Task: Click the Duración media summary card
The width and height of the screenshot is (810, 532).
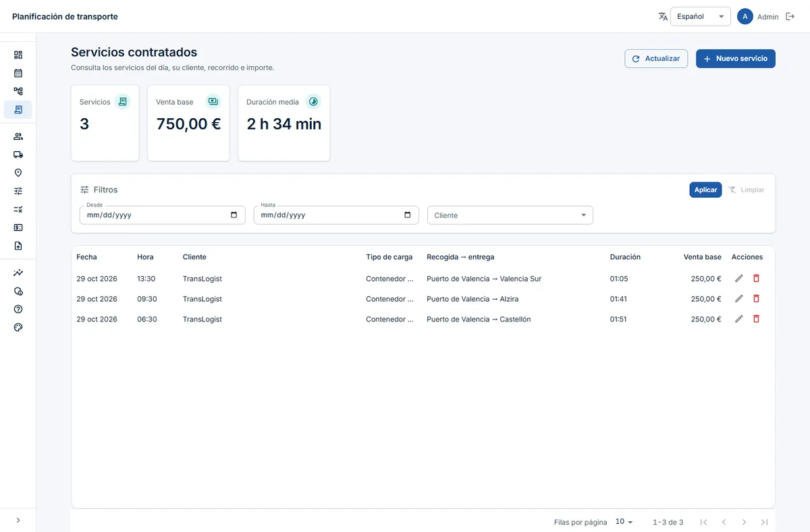Action: 284,123
